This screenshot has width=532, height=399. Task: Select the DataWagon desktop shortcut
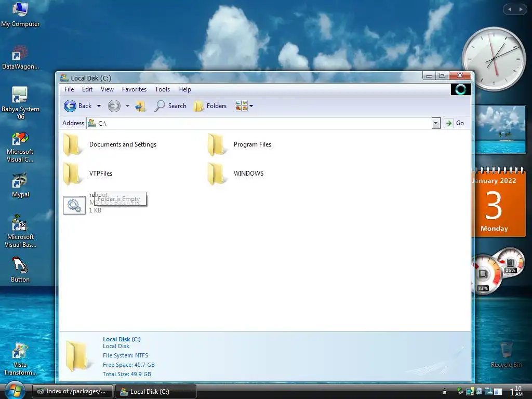coord(20,57)
